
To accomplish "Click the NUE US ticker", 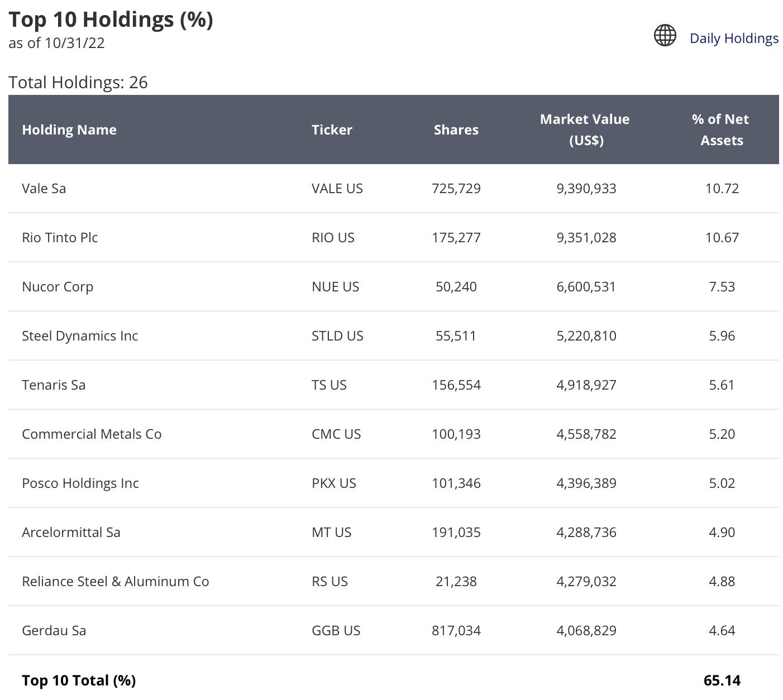I will coord(335,286).
